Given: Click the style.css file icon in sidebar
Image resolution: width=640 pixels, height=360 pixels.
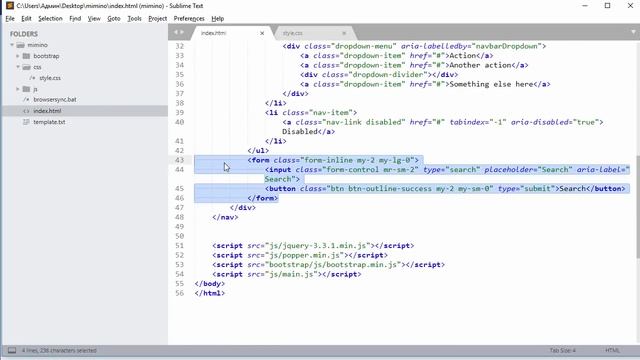Looking at the screenshot, I should (x=32, y=78).
